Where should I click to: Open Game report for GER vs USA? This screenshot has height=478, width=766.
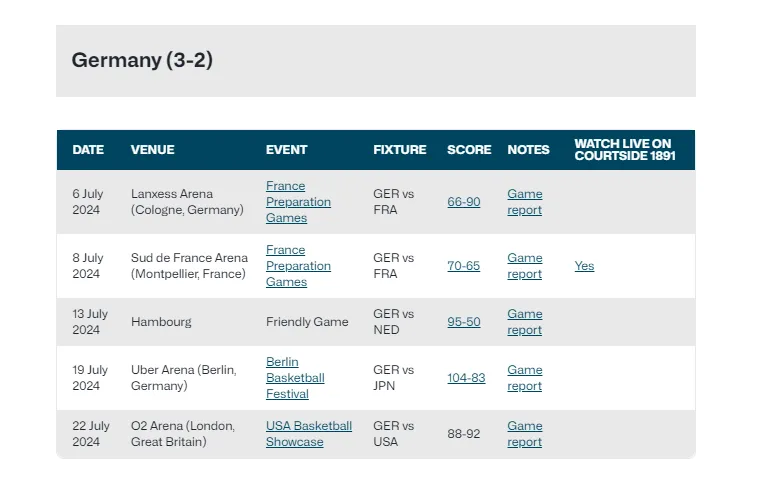pyautogui.click(x=524, y=434)
